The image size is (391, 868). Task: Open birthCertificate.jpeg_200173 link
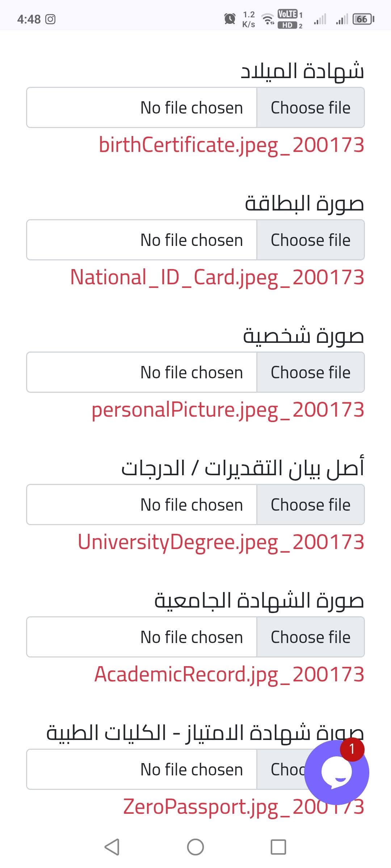point(231,145)
